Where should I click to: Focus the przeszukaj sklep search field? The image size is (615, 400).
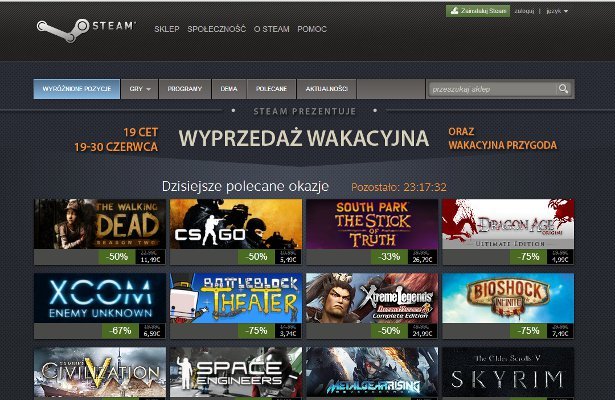coord(490,89)
